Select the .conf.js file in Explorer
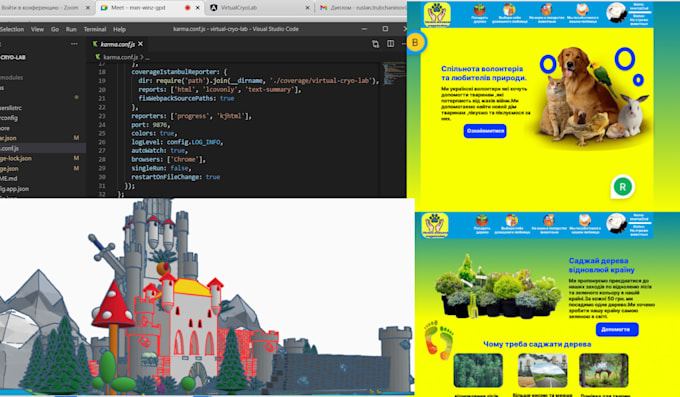Viewport: 680px width, 397px height. pos(43,148)
